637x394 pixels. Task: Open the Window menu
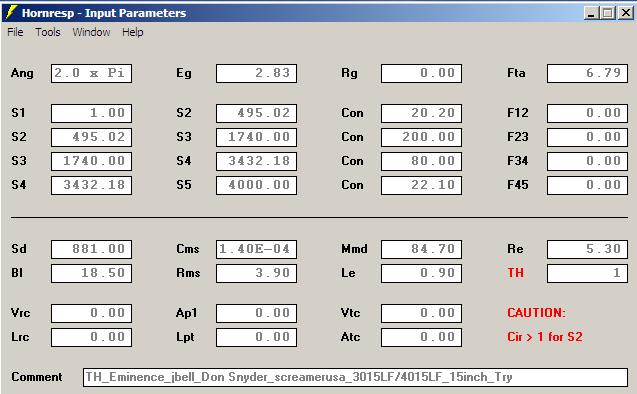(91, 32)
